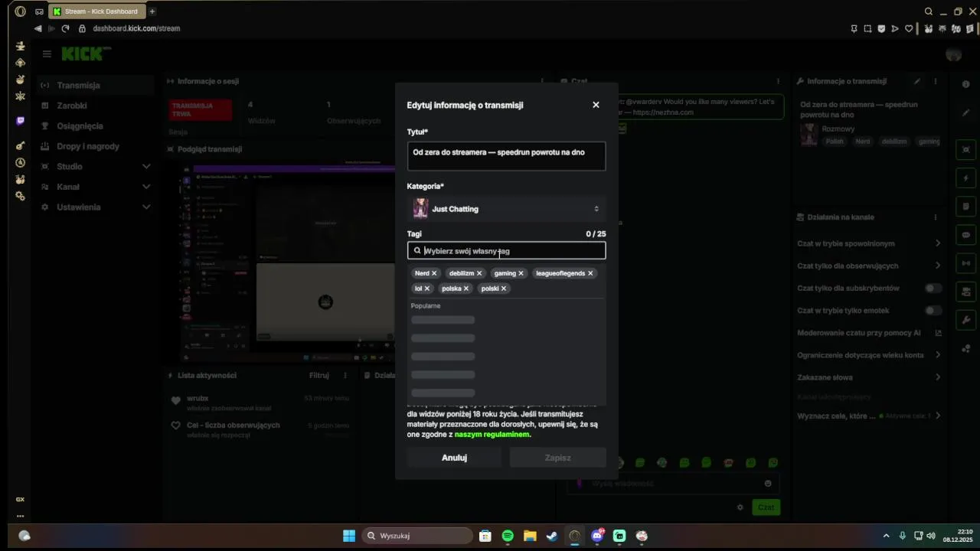The image size is (980, 551).
Task: Click the Filtruj button in Lista aktywności
Action: click(318, 376)
